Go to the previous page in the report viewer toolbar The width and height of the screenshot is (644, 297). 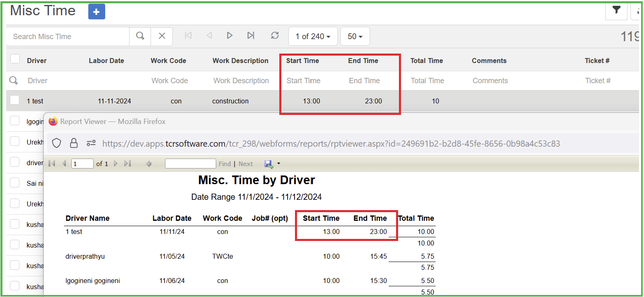click(64, 164)
